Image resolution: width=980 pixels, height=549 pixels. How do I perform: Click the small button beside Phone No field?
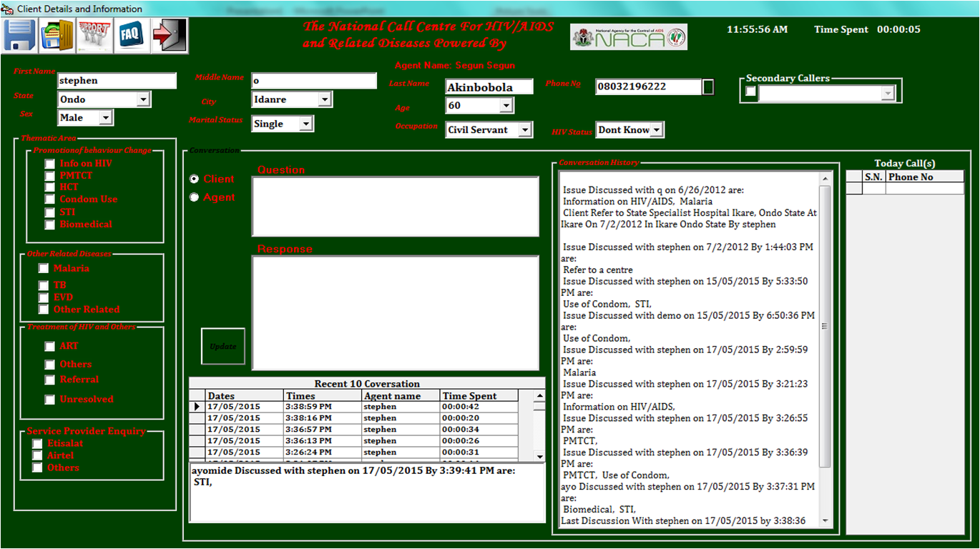[x=708, y=86]
